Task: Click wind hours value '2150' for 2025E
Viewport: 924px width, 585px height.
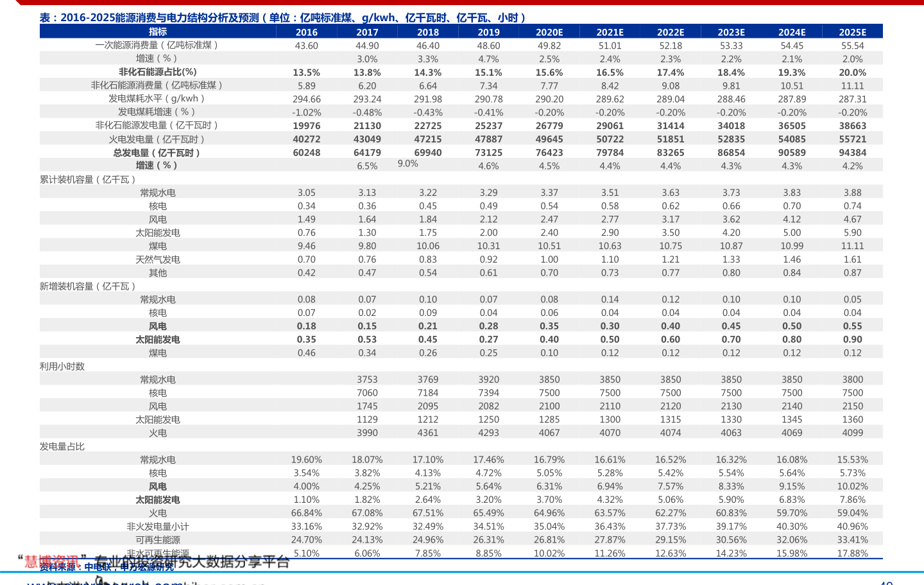Action: point(853,406)
